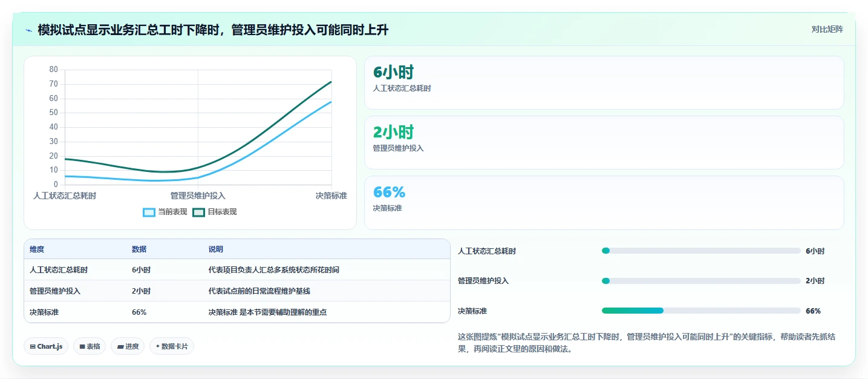Click description 决策标准 是本节需要辅助理解的重点
The width and height of the screenshot is (868, 379).
tap(268, 312)
